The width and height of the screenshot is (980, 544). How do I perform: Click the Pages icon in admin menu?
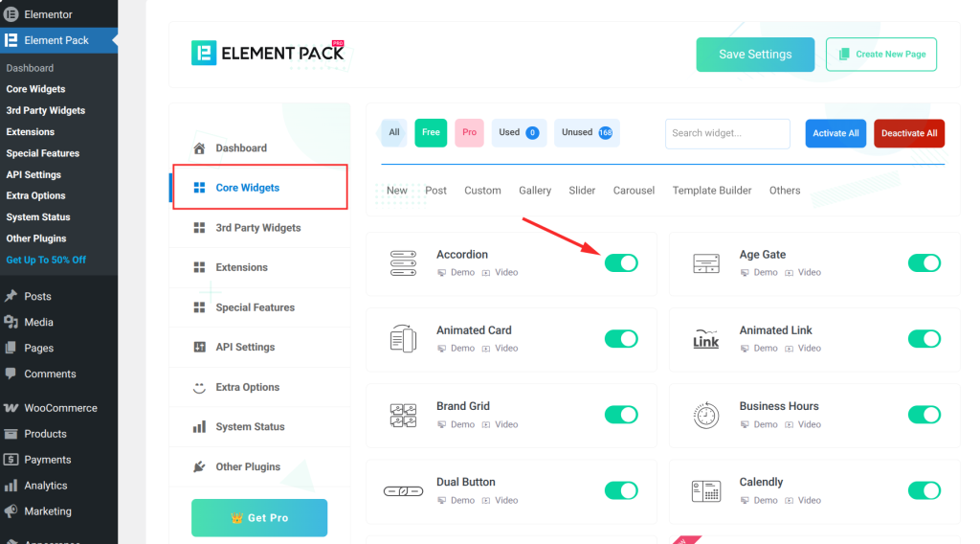click(x=11, y=348)
